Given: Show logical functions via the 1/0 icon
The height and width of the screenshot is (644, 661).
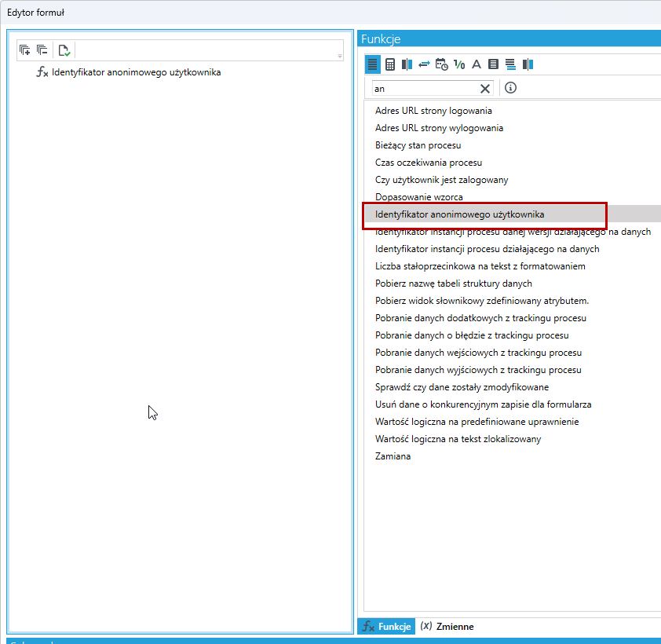Looking at the screenshot, I should (459, 64).
